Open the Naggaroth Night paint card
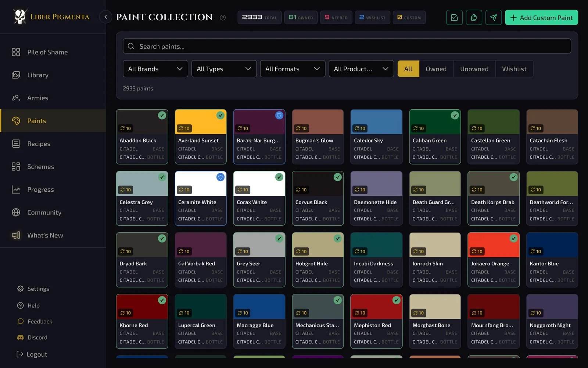Viewport: 588px width, 368px height. coord(552,321)
